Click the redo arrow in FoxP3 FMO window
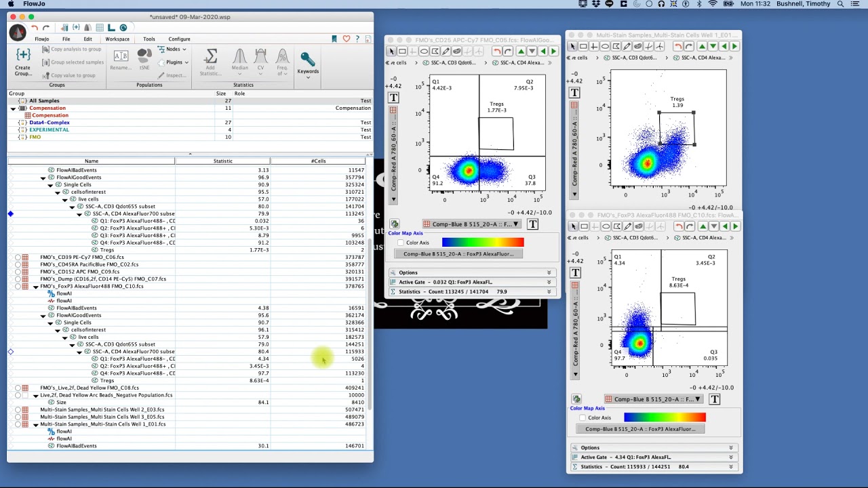This screenshot has width=868, height=488. click(x=690, y=226)
